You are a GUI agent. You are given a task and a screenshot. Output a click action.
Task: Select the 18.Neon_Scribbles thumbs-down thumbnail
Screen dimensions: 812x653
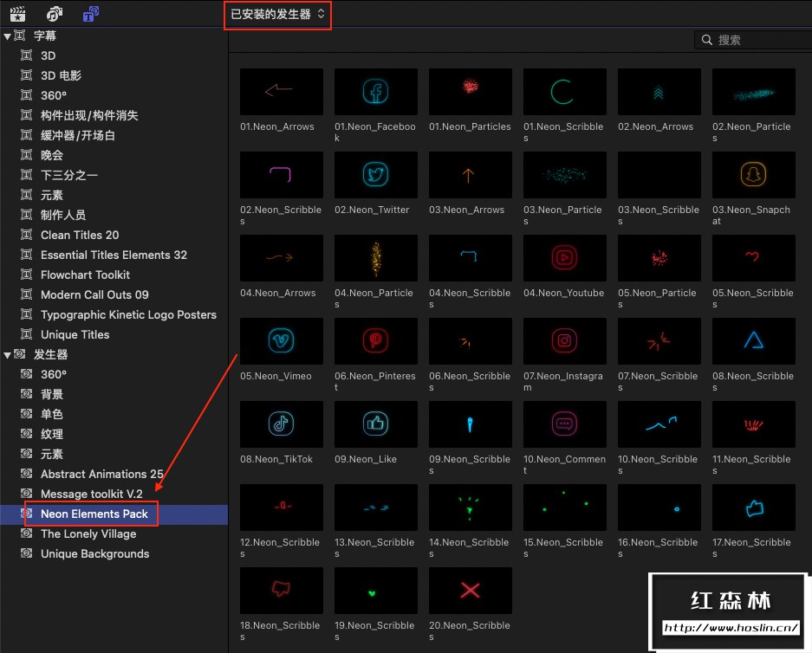pos(281,591)
